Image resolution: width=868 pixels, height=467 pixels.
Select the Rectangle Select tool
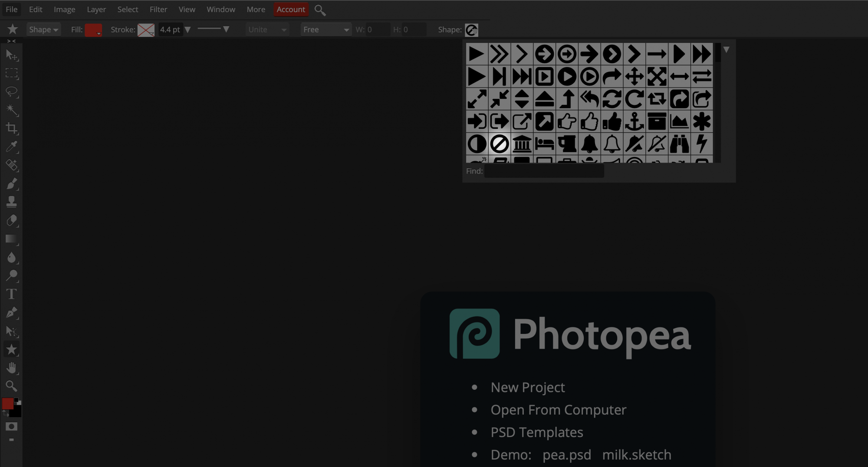12,73
